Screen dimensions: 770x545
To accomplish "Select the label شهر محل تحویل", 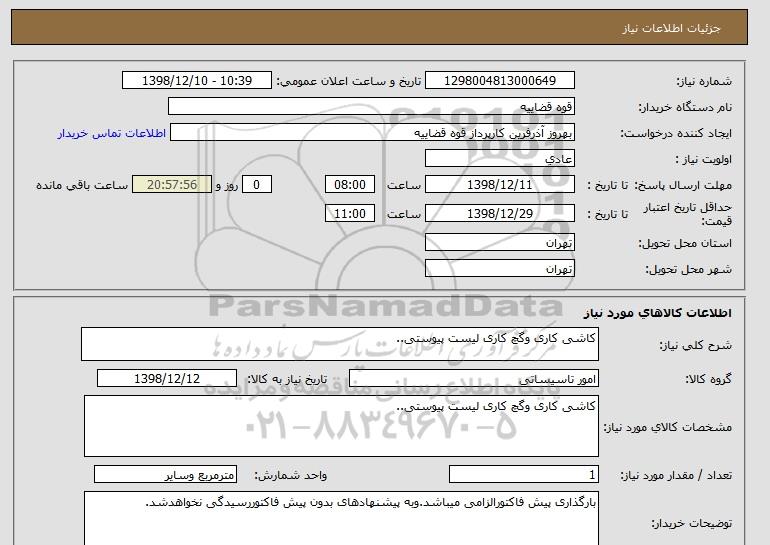I will [x=688, y=269].
